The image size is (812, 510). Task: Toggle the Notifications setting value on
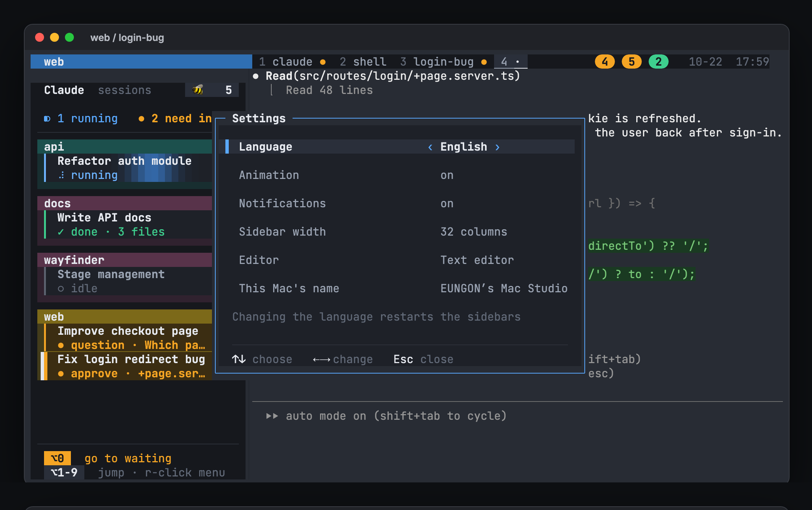click(447, 204)
